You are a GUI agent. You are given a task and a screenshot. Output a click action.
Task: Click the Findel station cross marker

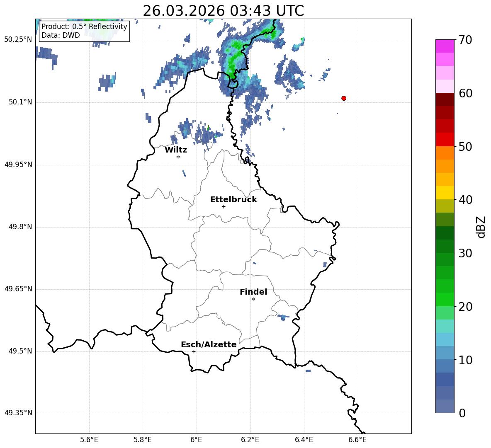(253, 299)
